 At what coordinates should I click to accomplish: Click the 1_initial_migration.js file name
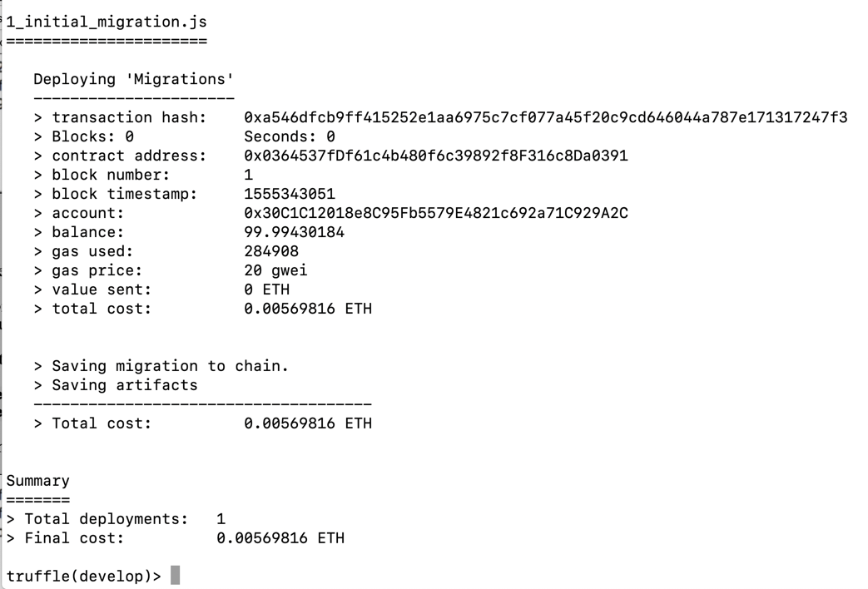[x=107, y=22]
